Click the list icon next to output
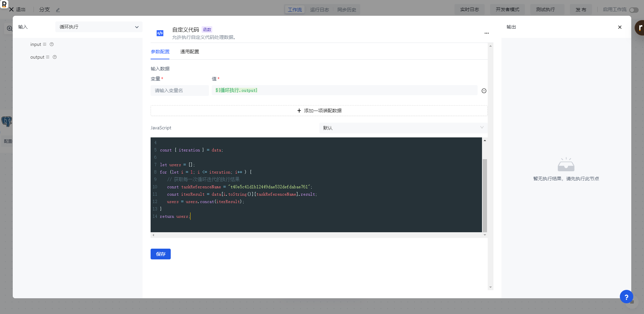Screen dimensions: 644x314 click(48, 57)
